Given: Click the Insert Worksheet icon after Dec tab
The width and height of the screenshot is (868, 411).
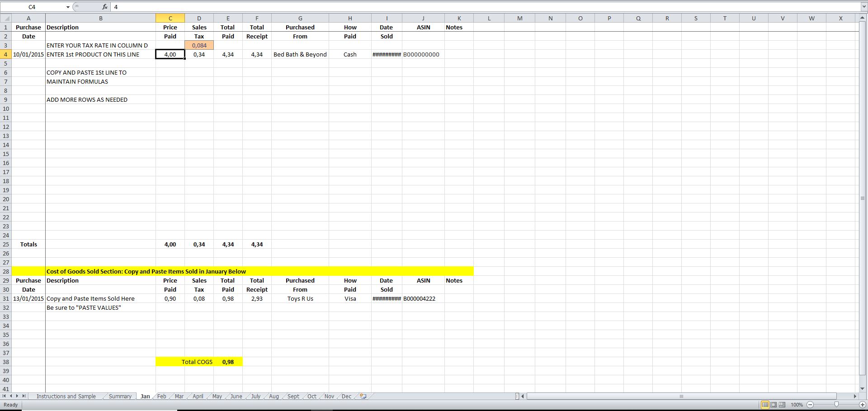Looking at the screenshot, I should tap(363, 396).
